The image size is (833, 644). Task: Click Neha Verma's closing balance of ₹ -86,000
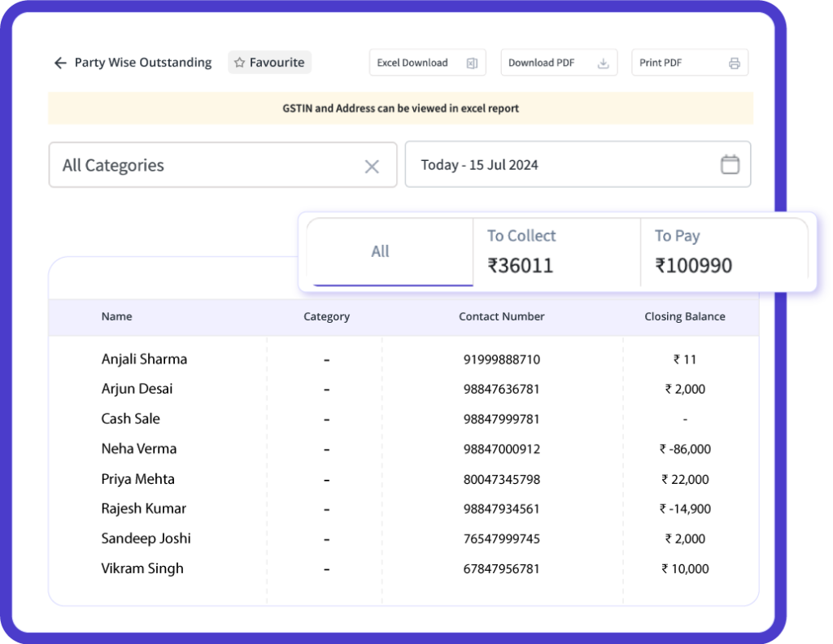point(686,449)
